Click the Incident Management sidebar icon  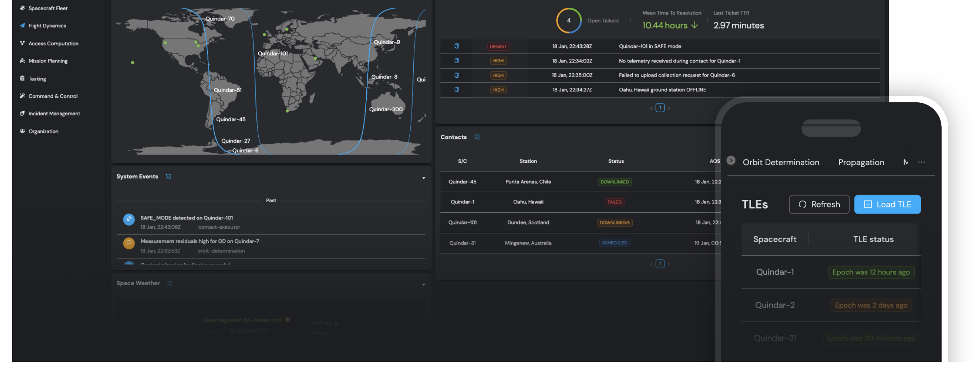coord(22,114)
